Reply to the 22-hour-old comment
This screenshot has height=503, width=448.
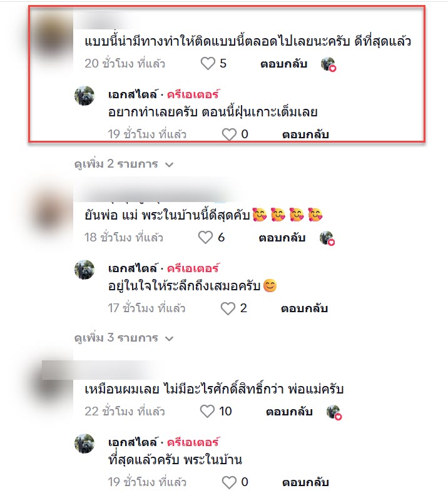[289, 412]
